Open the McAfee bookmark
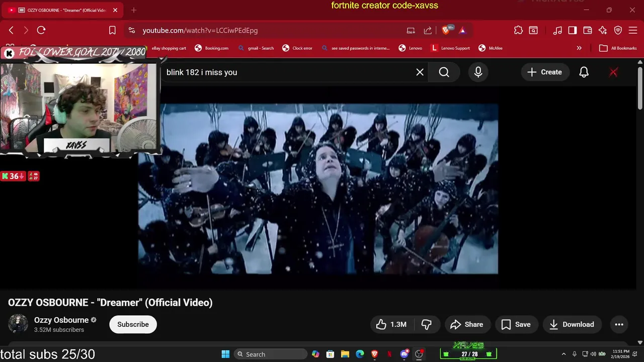The image size is (644, 362). pos(491,48)
